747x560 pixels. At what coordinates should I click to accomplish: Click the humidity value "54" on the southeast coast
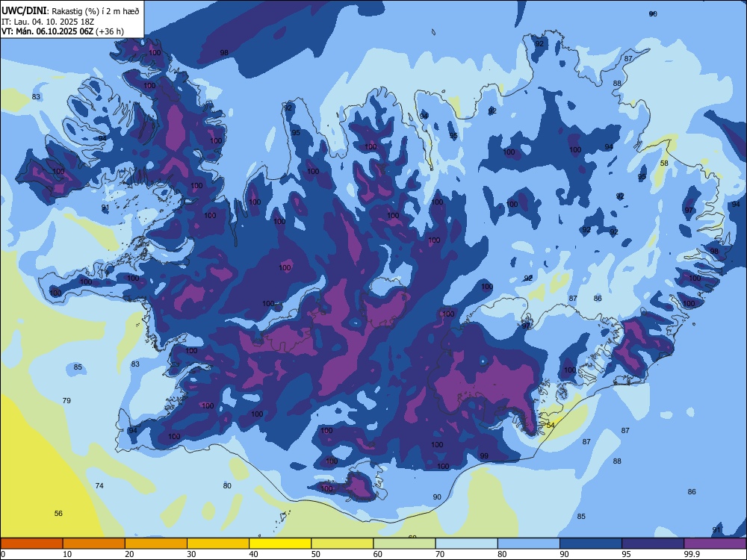tap(551, 426)
